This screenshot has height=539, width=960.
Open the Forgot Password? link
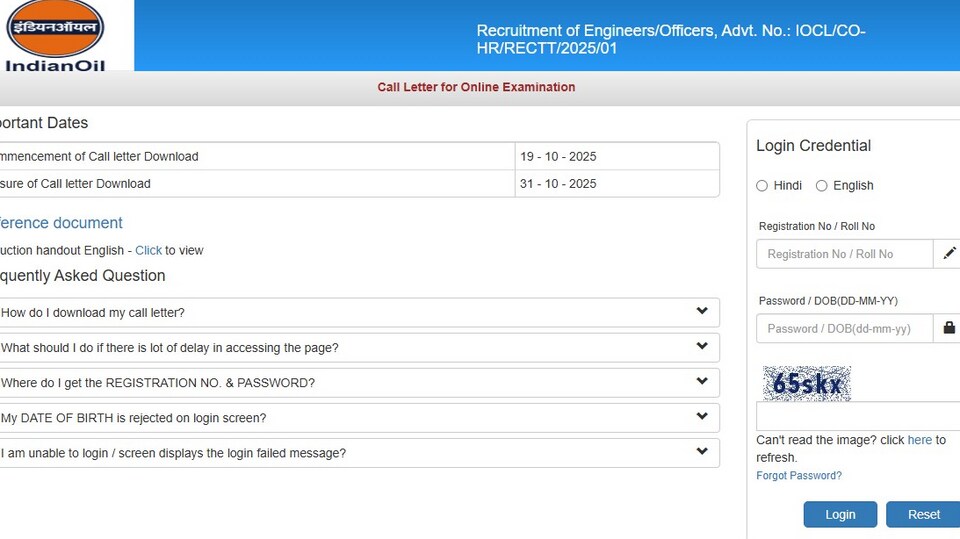(798, 475)
